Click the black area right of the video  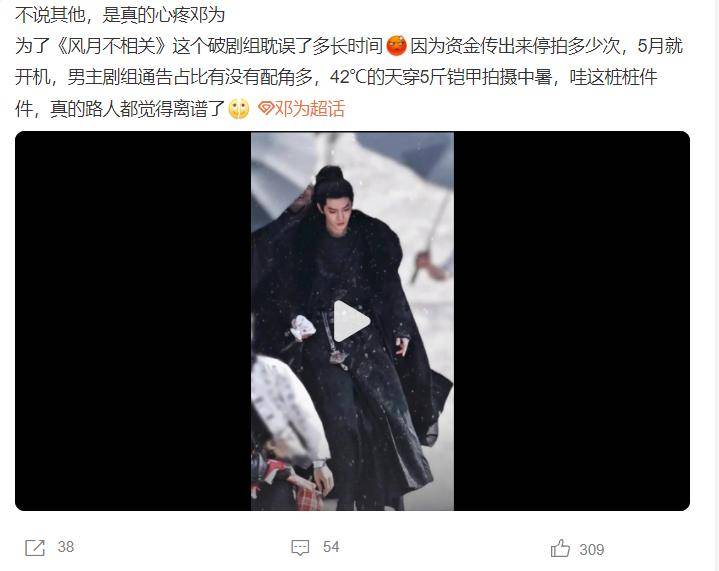pos(572,321)
